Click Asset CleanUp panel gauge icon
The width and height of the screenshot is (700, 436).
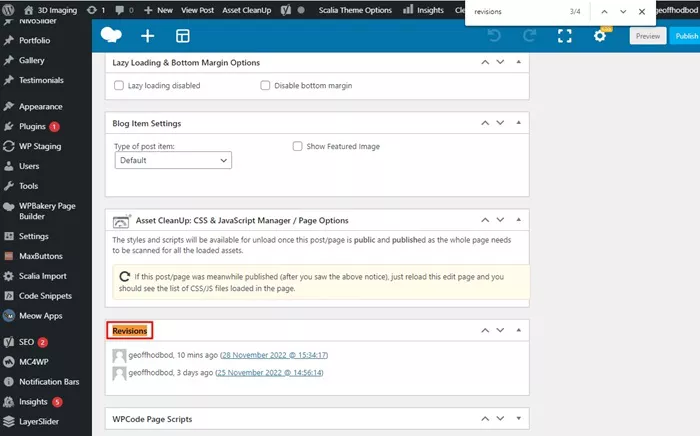pyautogui.click(x=121, y=221)
